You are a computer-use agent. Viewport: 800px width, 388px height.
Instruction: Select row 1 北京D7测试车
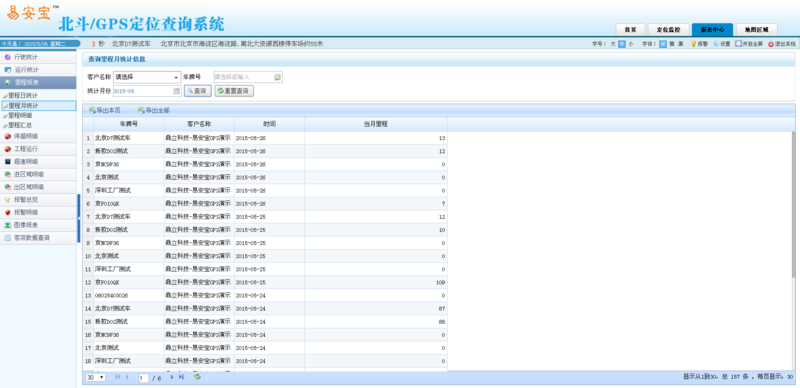click(x=265, y=138)
